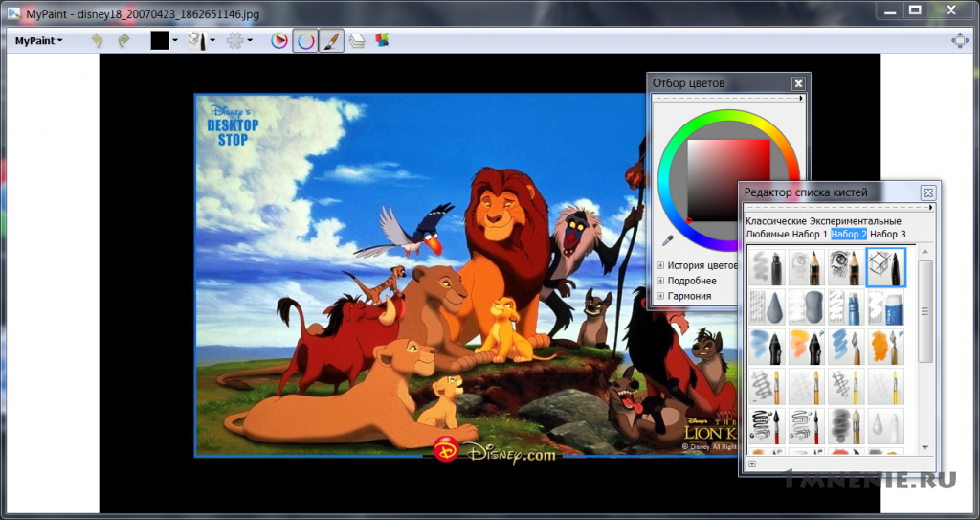Open the layers window icon
Viewport: 980px width, 520px height.
click(357, 41)
